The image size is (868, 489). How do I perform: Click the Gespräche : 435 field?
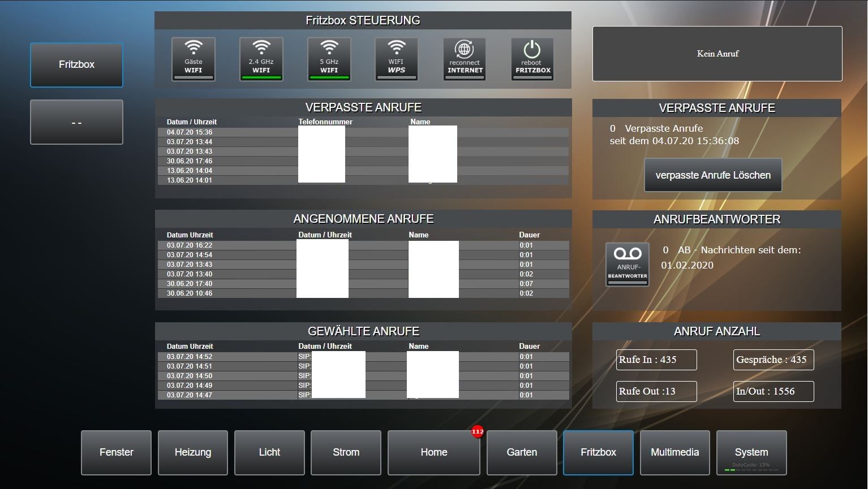click(774, 360)
